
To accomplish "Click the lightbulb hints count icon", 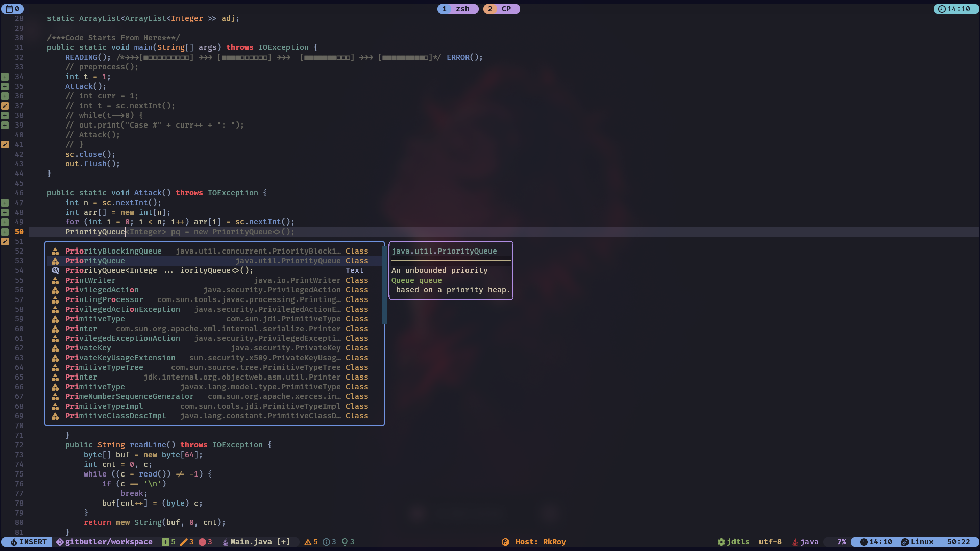I will pos(345,542).
